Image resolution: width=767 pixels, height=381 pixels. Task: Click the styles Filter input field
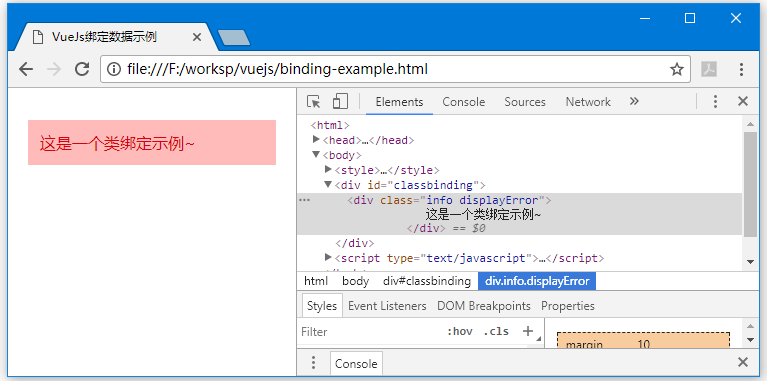pyautogui.click(x=369, y=332)
